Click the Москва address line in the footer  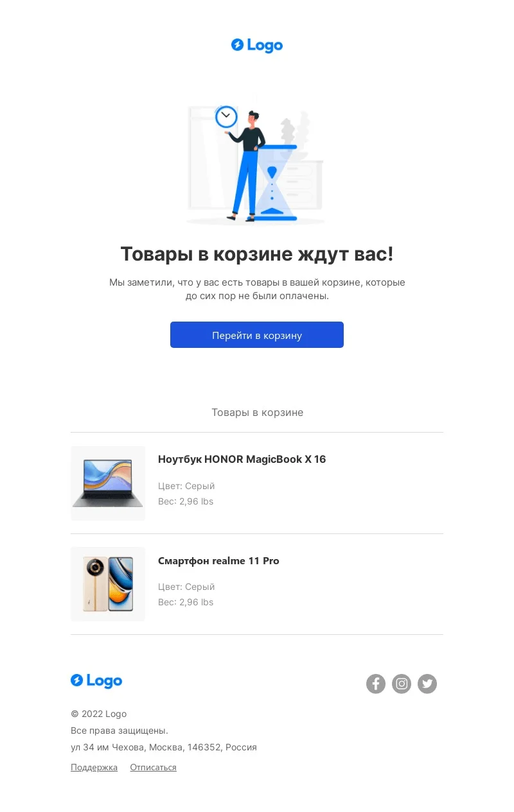[x=164, y=747]
